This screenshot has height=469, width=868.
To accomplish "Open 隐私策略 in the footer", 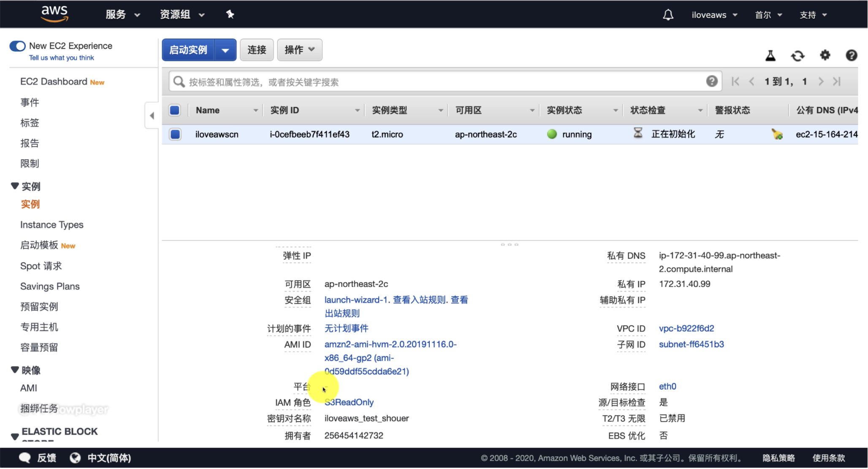I will 778,458.
